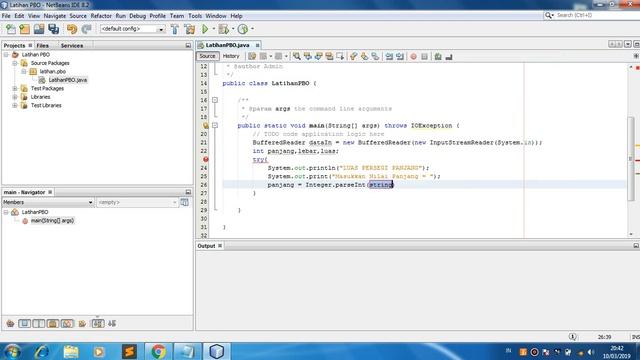640x360 pixels.
Task: Open Google Chrome from the taskbar
Action: pos(158,351)
